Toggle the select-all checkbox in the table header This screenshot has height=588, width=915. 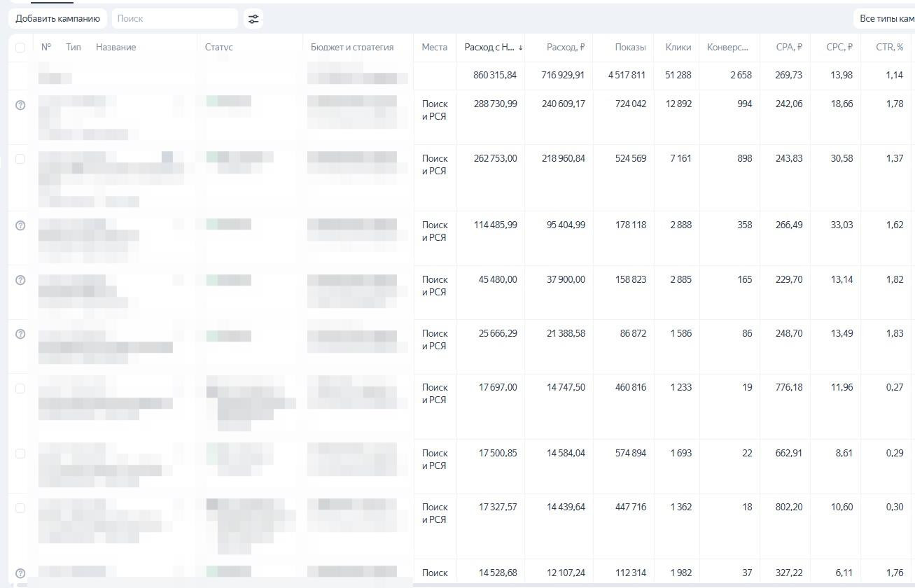pyautogui.click(x=20, y=48)
